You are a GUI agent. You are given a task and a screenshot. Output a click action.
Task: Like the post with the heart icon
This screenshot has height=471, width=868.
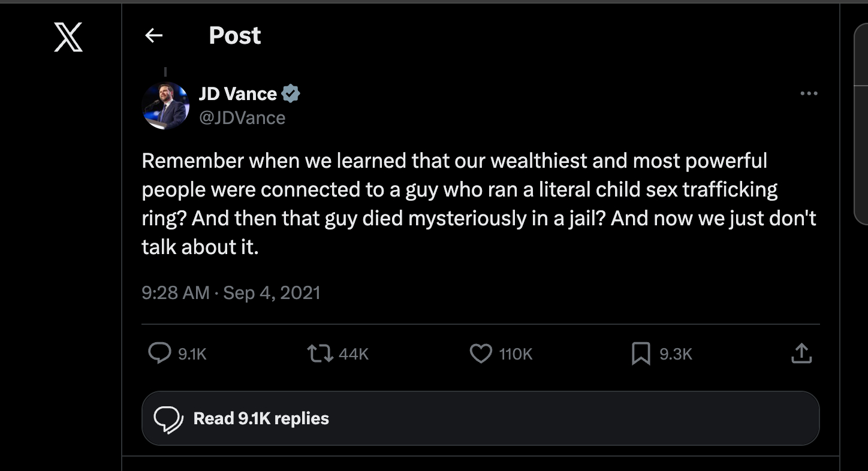(x=480, y=354)
